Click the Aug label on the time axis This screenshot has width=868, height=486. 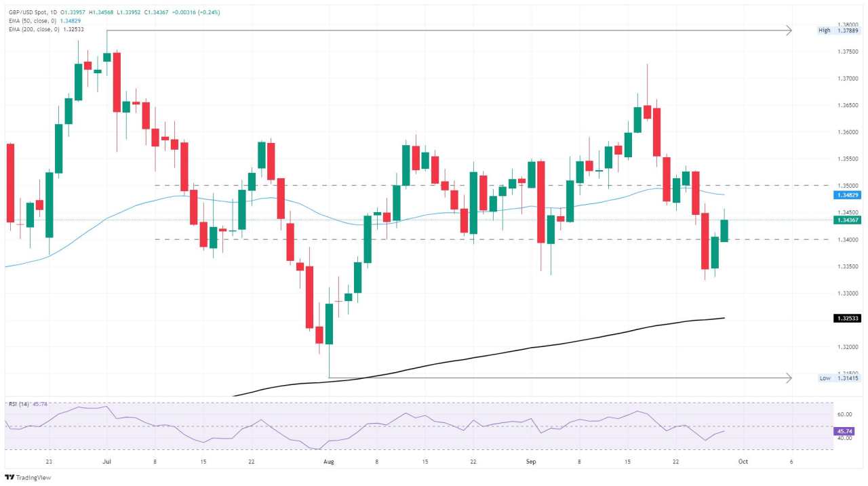pos(329,460)
